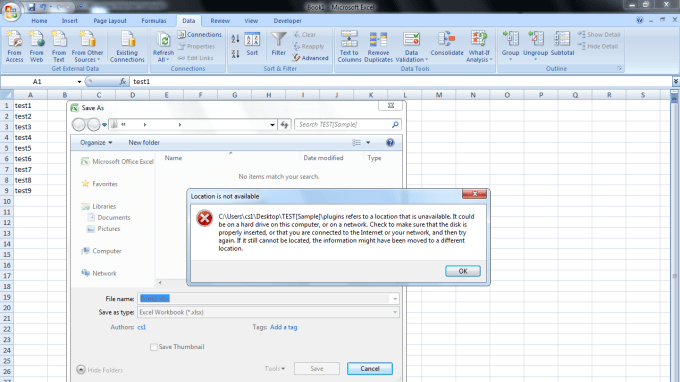Expand the Name Box dropdown
680x382 pixels.
coord(79,82)
